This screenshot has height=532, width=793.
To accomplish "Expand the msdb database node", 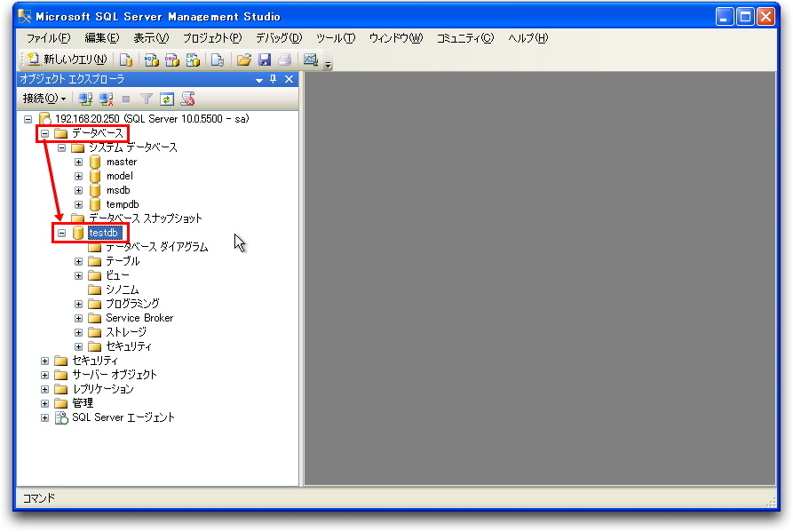I will [x=78, y=191].
